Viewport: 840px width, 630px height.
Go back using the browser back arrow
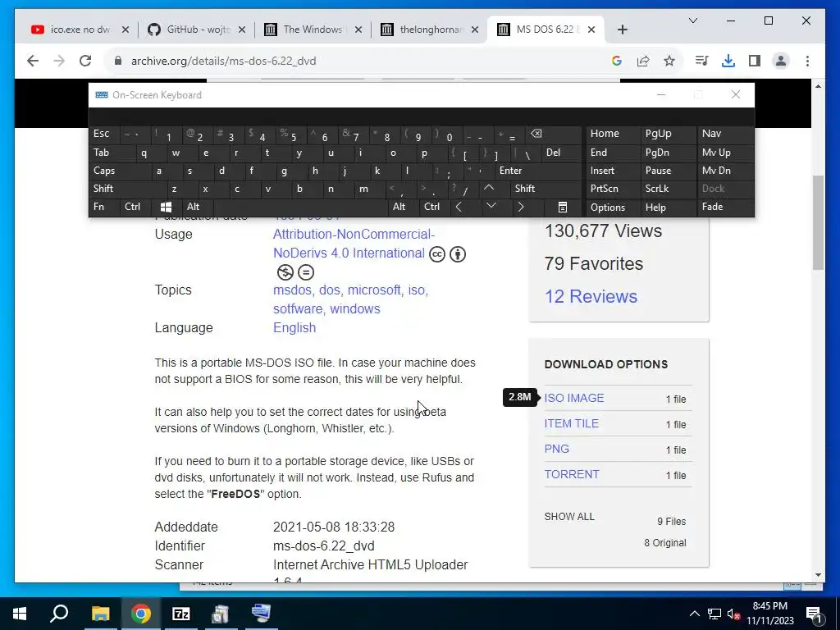(33, 61)
